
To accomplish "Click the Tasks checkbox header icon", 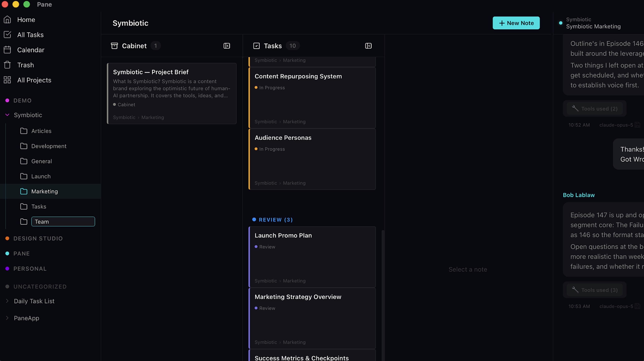I will tap(256, 46).
